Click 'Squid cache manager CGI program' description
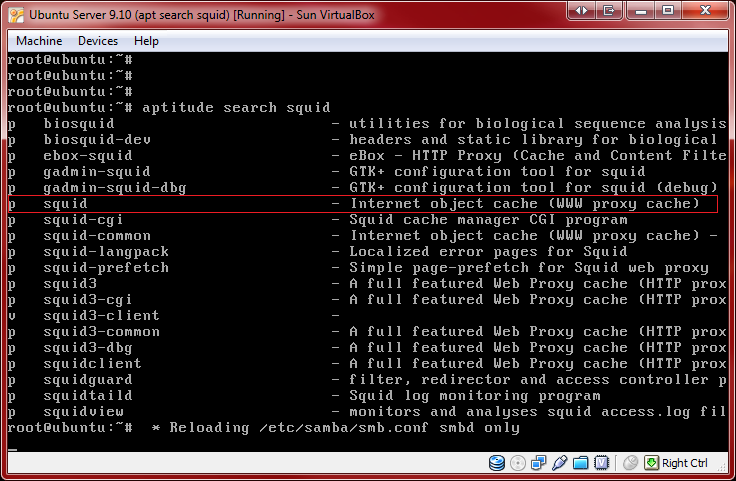736x481 pixels. (x=488, y=220)
